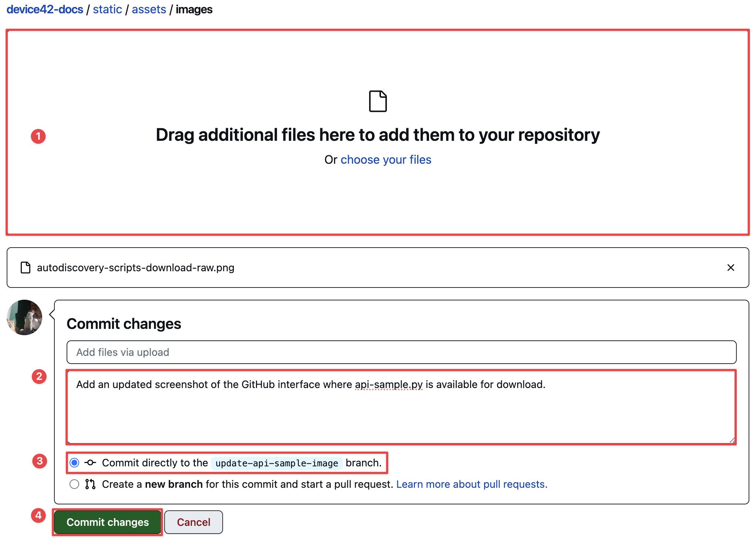The height and width of the screenshot is (541, 756).
Task: Click the file icon in the upload drop zone
Action: click(378, 101)
